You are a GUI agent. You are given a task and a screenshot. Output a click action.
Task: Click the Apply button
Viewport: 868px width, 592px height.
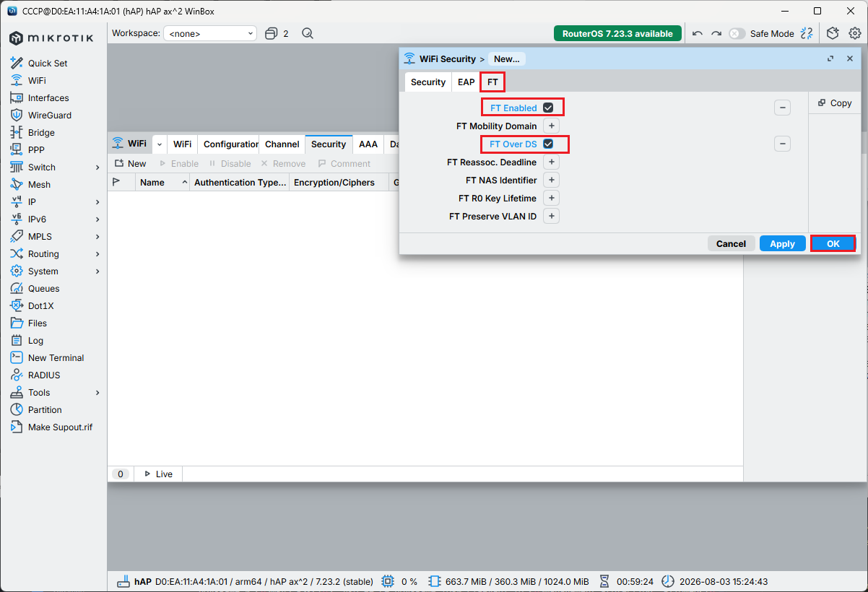click(782, 243)
